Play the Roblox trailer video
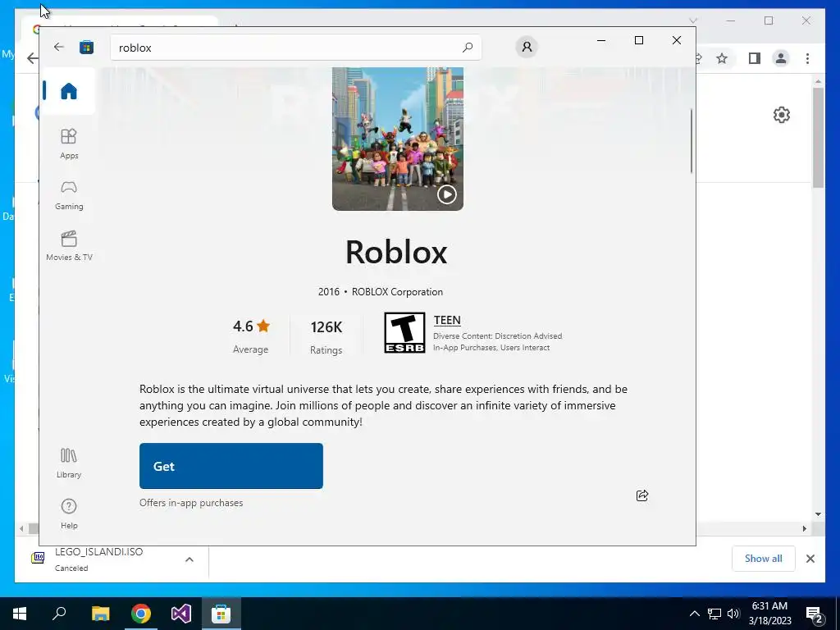This screenshot has height=630, width=840. (x=446, y=194)
